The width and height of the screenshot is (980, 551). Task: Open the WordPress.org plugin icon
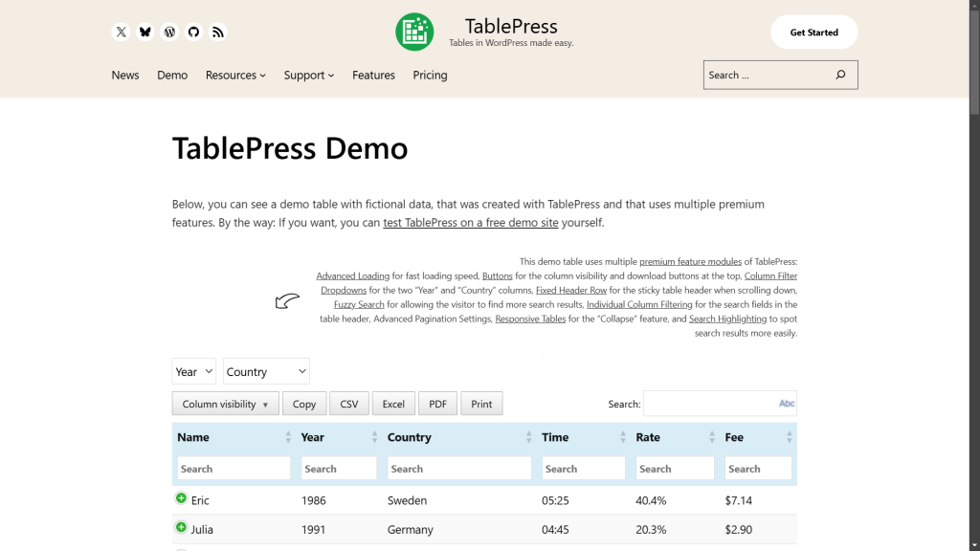pos(169,32)
